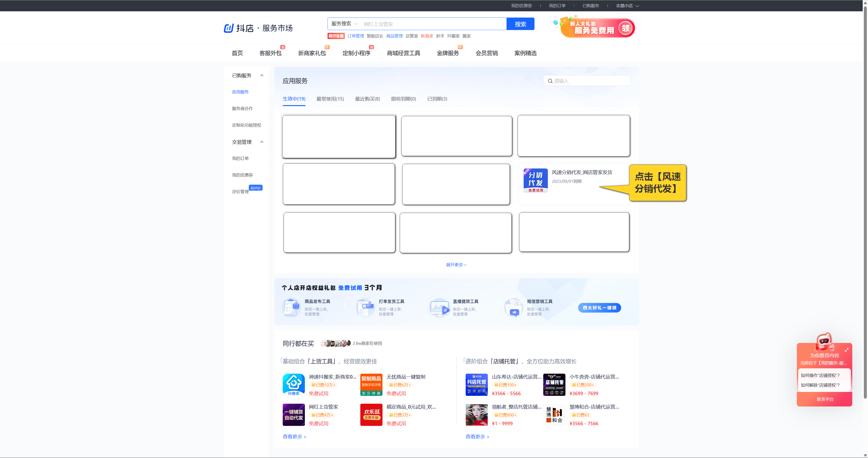Switch to the 已到期(3) tab
The height and width of the screenshot is (458, 868).
pyautogui.click(x=437, y=99)
